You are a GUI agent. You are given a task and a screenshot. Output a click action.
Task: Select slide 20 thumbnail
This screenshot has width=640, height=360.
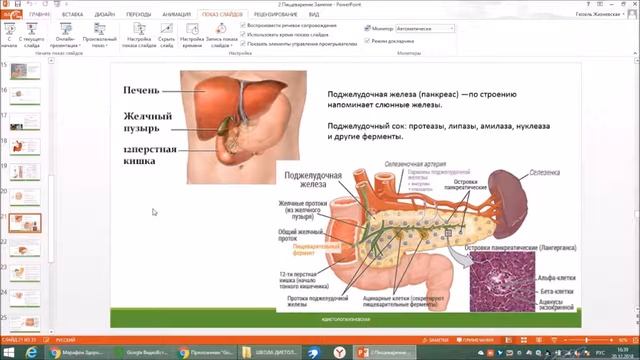pyautogui.click(x=25, y=198)
